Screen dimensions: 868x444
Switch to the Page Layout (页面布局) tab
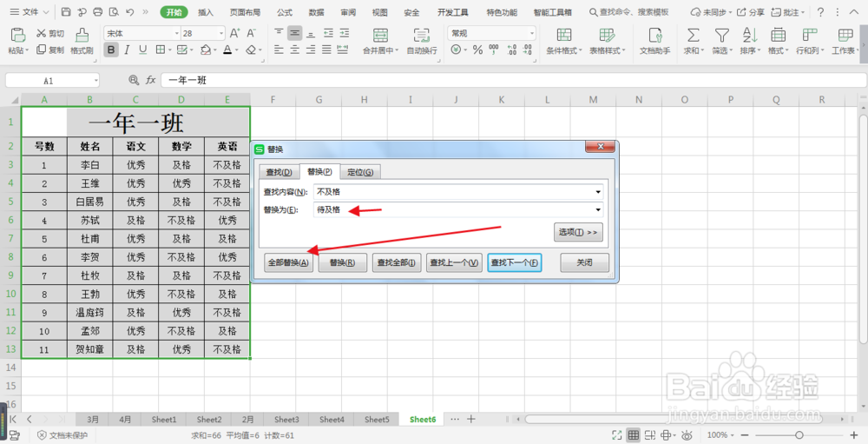point(246,12)
